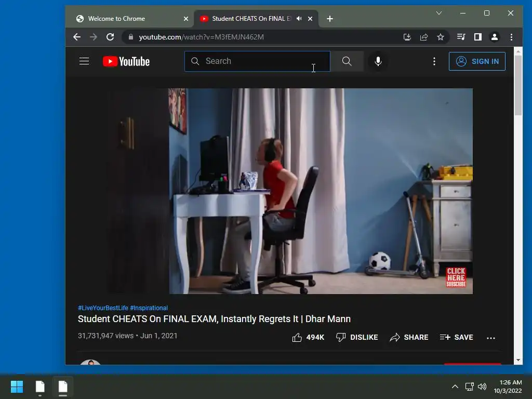532x399 pixels.
Task: Bookmark this page with the star icon
Action: [441, 37]
